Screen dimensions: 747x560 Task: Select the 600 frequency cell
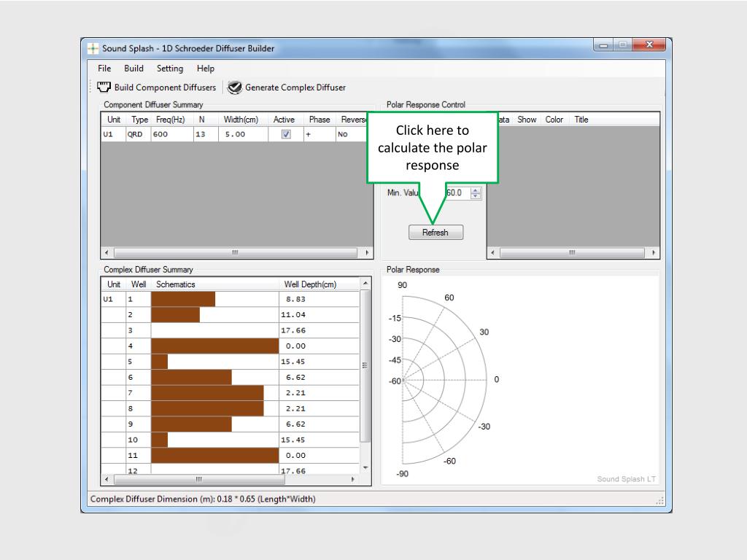pos(172,134)
